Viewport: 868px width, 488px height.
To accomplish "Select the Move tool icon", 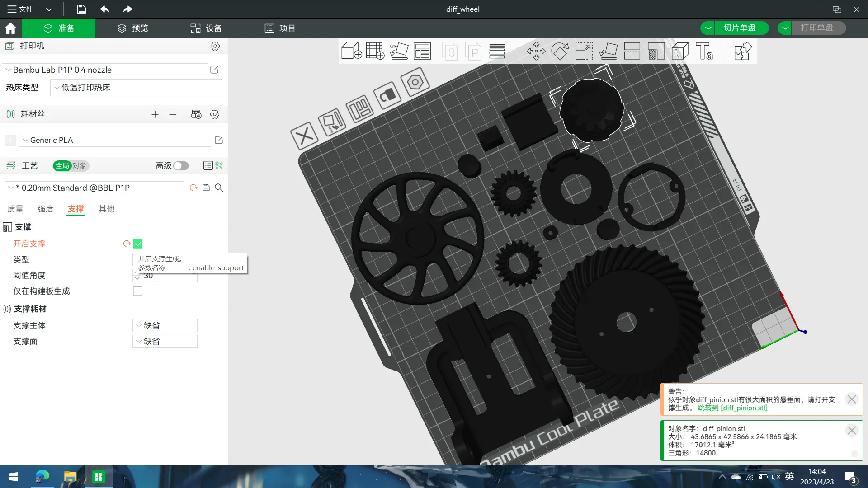I will [x=536, y=51].
